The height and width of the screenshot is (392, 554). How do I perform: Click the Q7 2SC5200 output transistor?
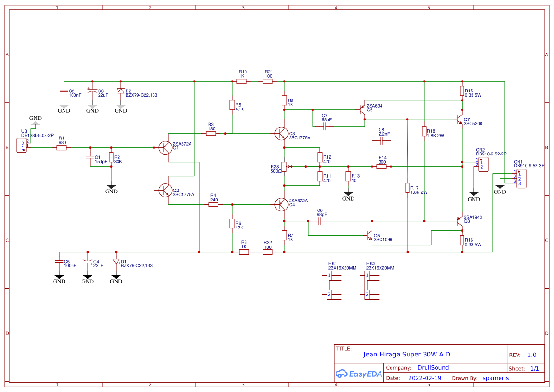(459, 119)
